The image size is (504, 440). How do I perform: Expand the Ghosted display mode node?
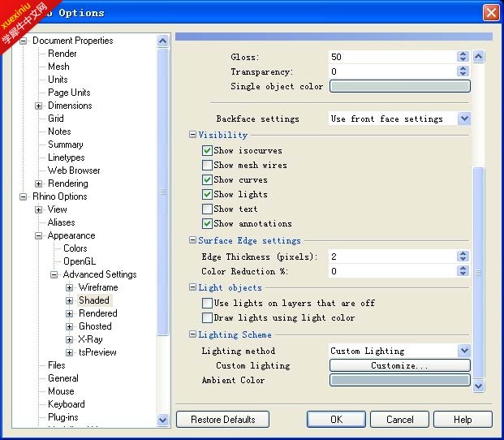click(70, 326)
